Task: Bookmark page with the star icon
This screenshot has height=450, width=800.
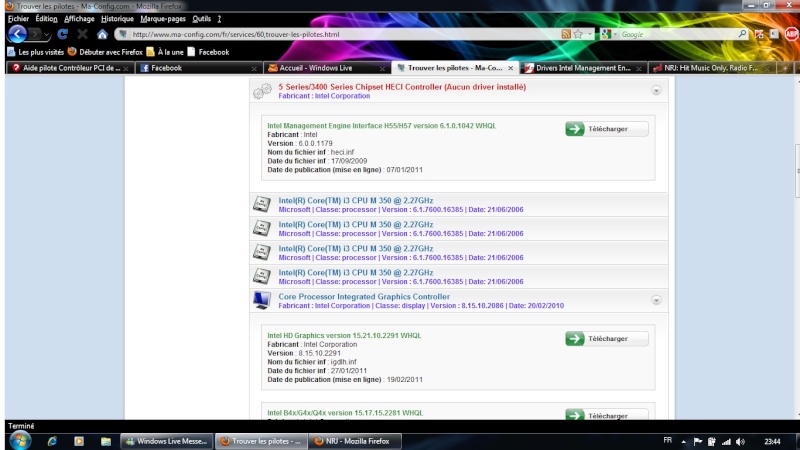Action: pyautogui.click(x=578, y=34)
